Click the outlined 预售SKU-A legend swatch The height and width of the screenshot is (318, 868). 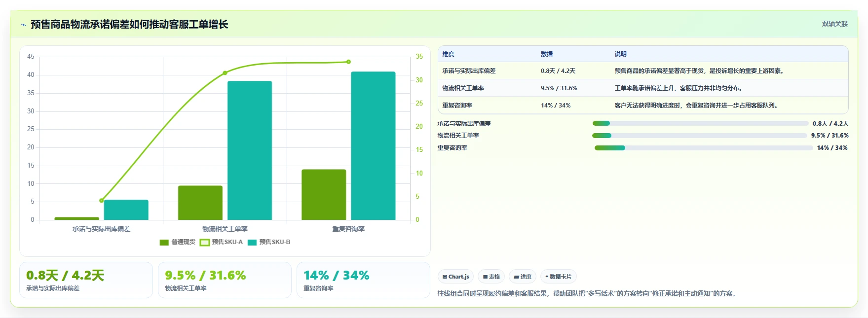pos(204,242)
